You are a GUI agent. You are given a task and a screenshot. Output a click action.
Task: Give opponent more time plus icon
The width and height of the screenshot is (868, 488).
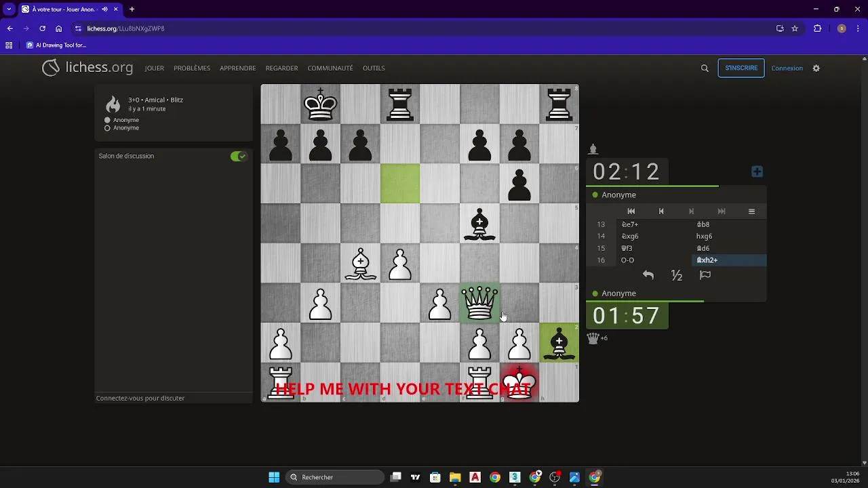[x=757, y=171]
